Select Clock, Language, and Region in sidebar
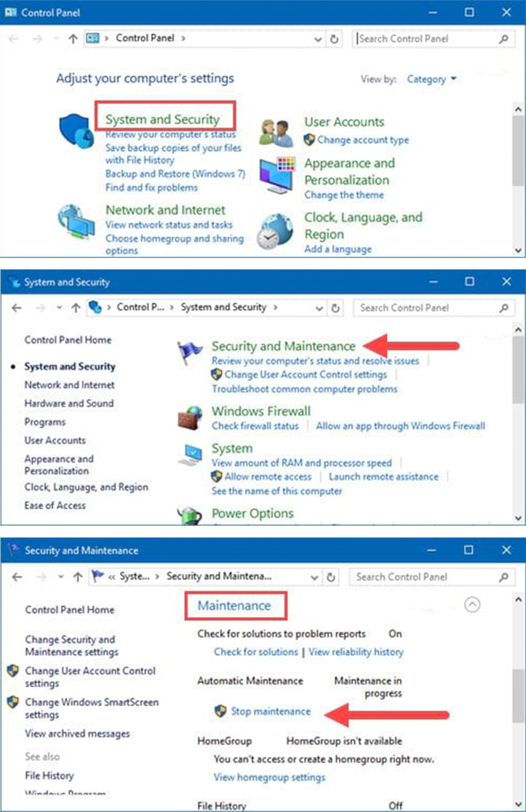This screenshot has width=526, height=812. click(86, 487)
